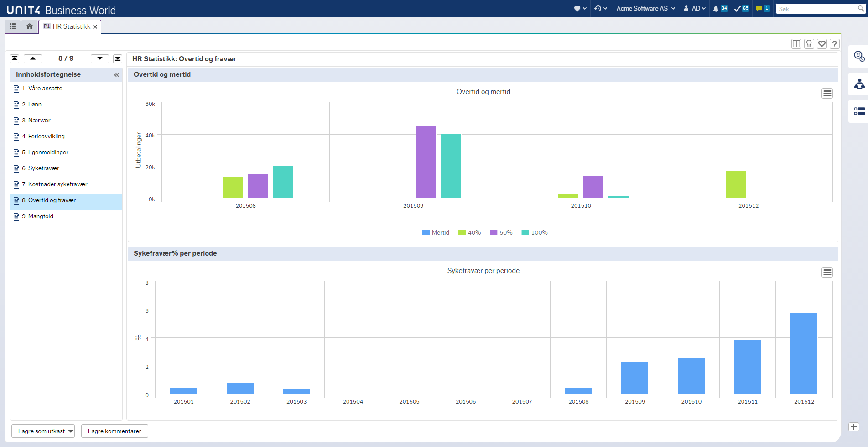The height and width of the screenshot is (447, 868).
Task: Open the list settings side icon
Action: pyautogui.click(x=859, y=111)
